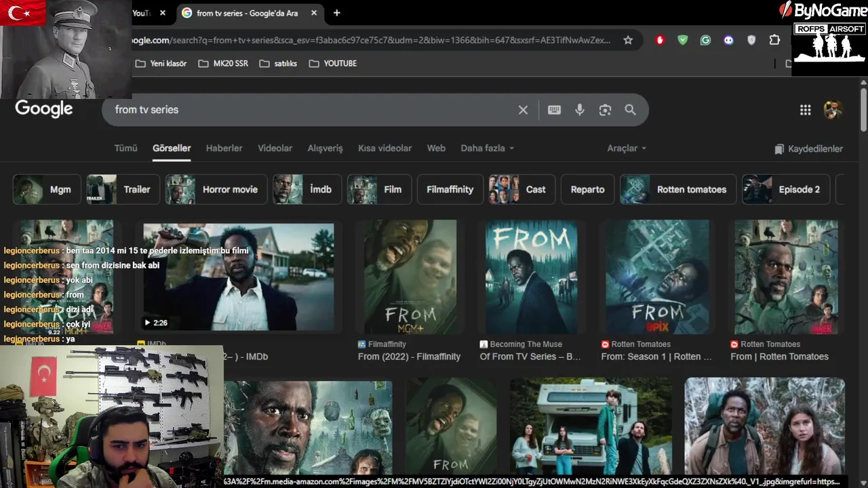Switch to the Tümü tab
This screenshot has height=488, width=868.
(125, 148)
